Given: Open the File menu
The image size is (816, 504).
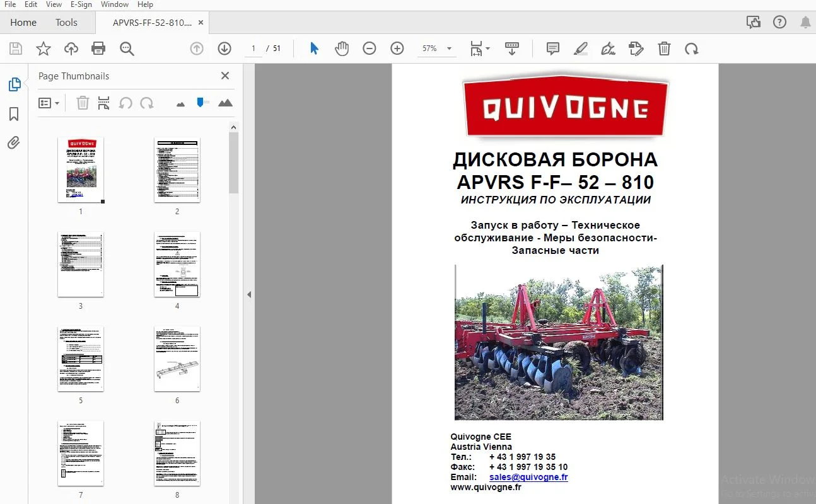Looking at the screenshot, I should coord(10,4).
